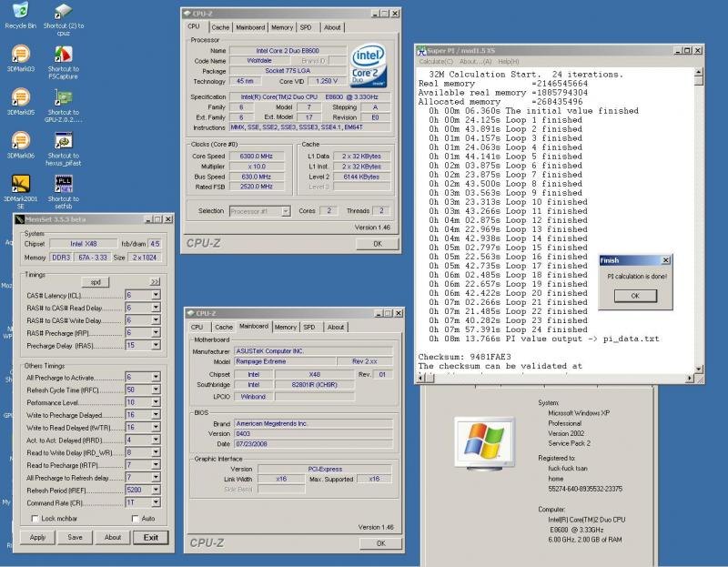Click the >> button in MemSet Timings
Screen dimensions: 728x567
coord(155,282)
